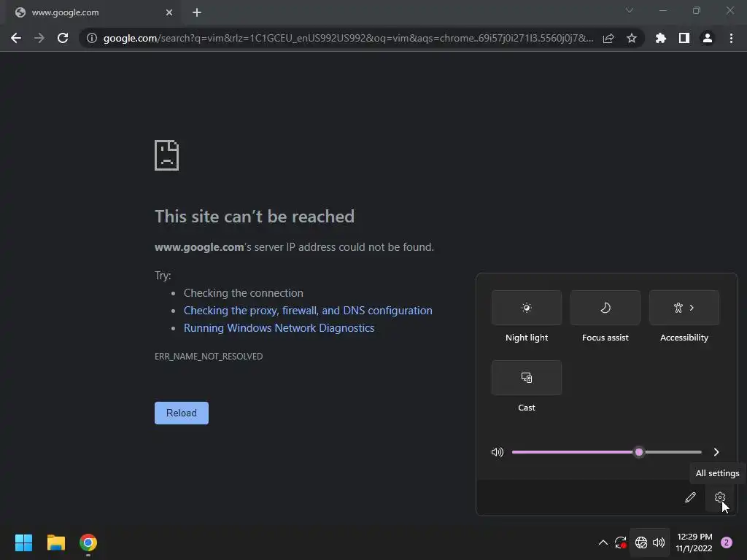This screenshot has width=747, height=560.
Task: Open a new tab with the plus button
Action: point(197,12)
